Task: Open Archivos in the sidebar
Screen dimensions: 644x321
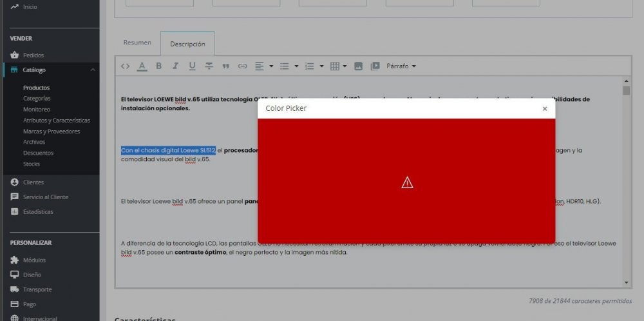Action: point(34,142)
